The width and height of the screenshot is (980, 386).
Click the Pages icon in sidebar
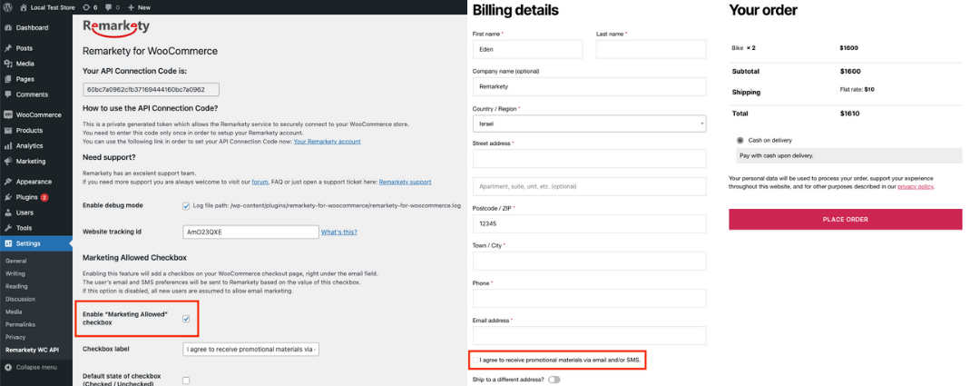coord(8,79)
